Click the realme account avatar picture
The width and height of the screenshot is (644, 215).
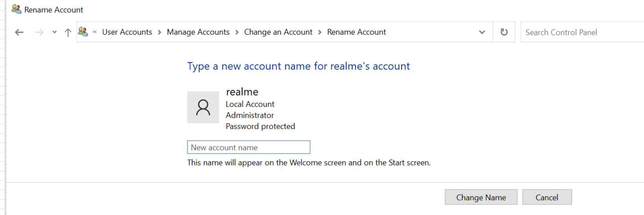[203, 107]
